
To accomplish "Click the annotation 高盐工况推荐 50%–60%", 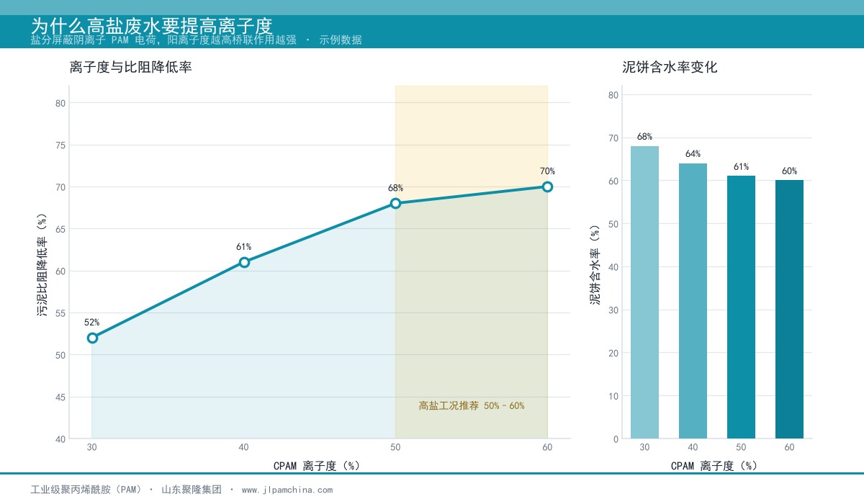I will [472, 405].
